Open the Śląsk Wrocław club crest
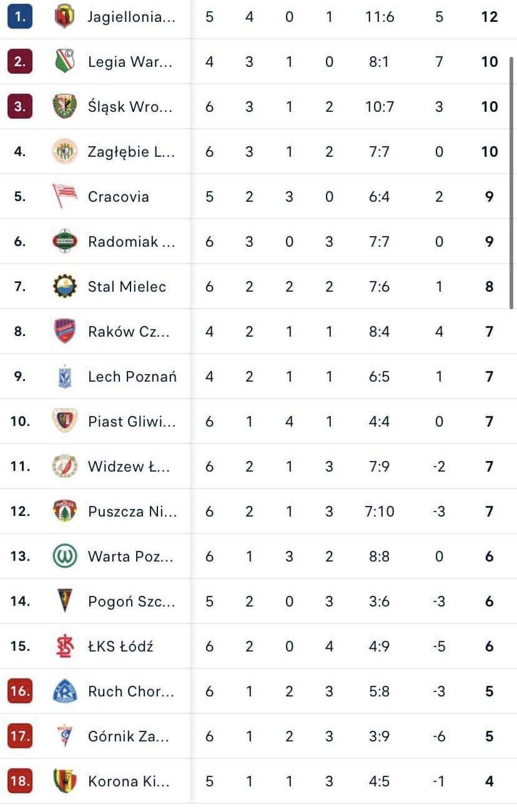 [64, 106]
